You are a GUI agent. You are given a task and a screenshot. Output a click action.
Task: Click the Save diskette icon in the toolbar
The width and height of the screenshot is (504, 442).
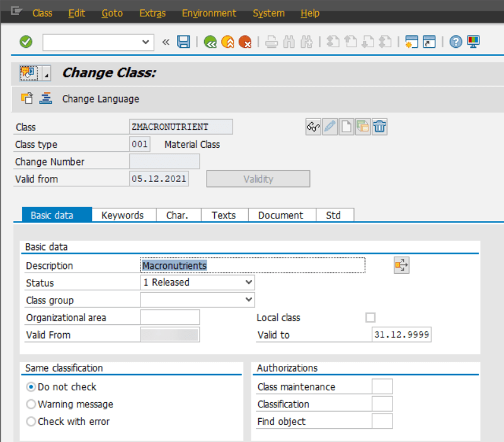183,42
